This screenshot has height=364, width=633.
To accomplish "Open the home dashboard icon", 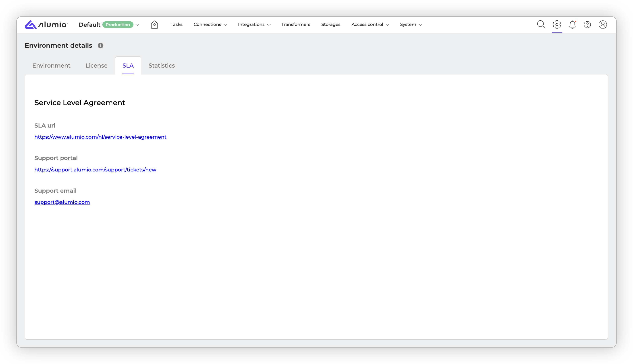I will [x=154, y=25].
